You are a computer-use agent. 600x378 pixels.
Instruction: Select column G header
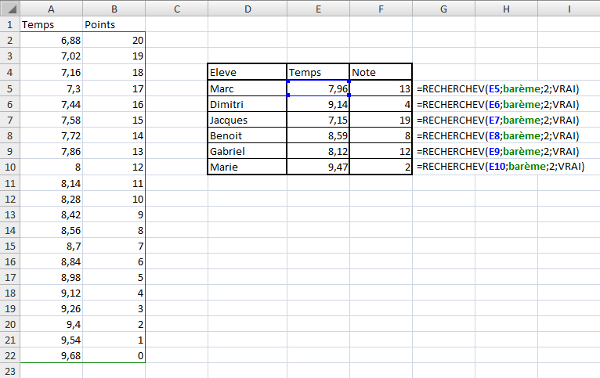point(444,8)
